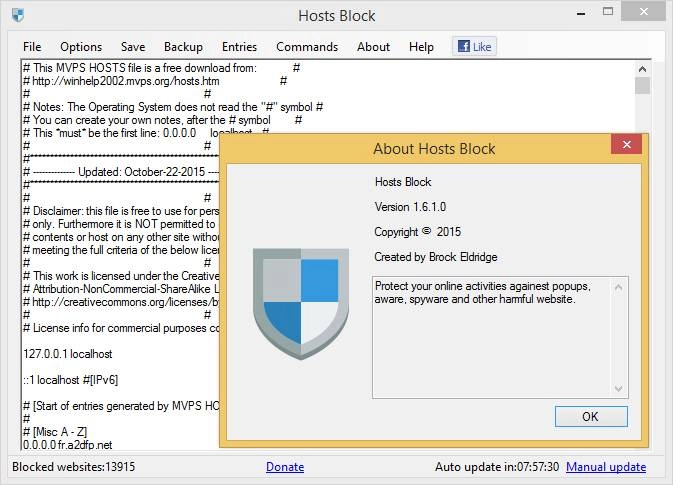The image size is (673, 485).
Task: Open the Save menu
Action: point(133,47)
